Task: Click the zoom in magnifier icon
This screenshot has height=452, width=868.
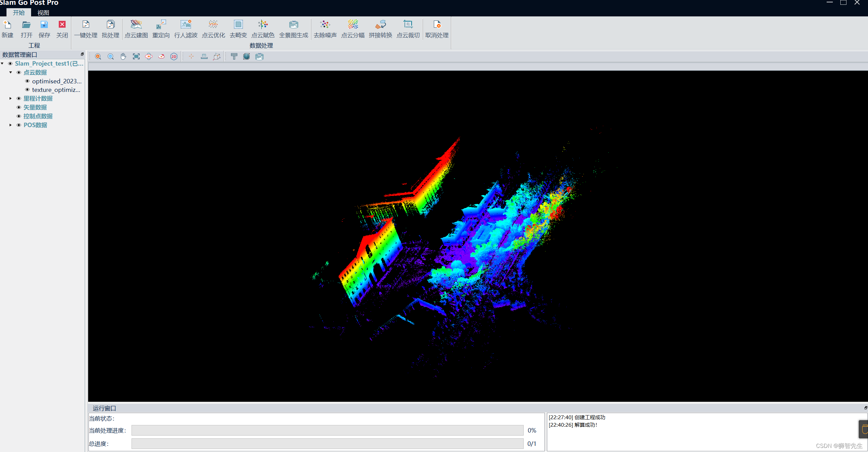Action: pos(98,57)
